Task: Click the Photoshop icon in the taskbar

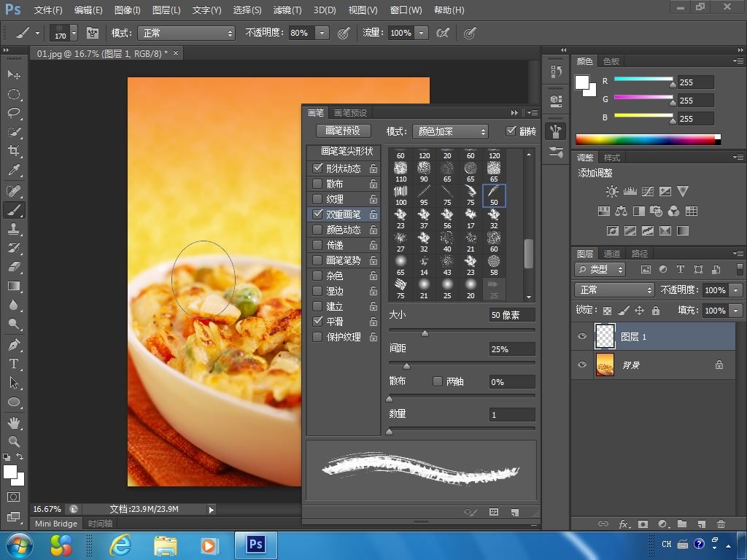Action: 255,545
